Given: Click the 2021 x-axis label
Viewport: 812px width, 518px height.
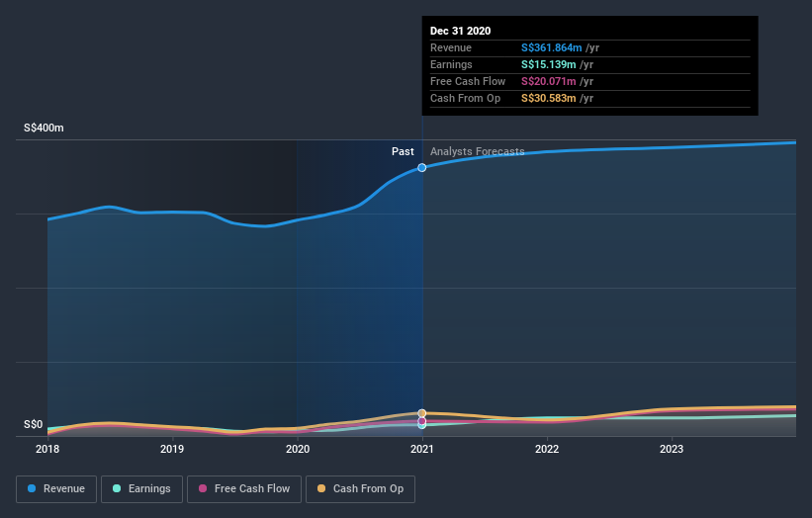Looking at the screenshot, I should coord(422,449).
